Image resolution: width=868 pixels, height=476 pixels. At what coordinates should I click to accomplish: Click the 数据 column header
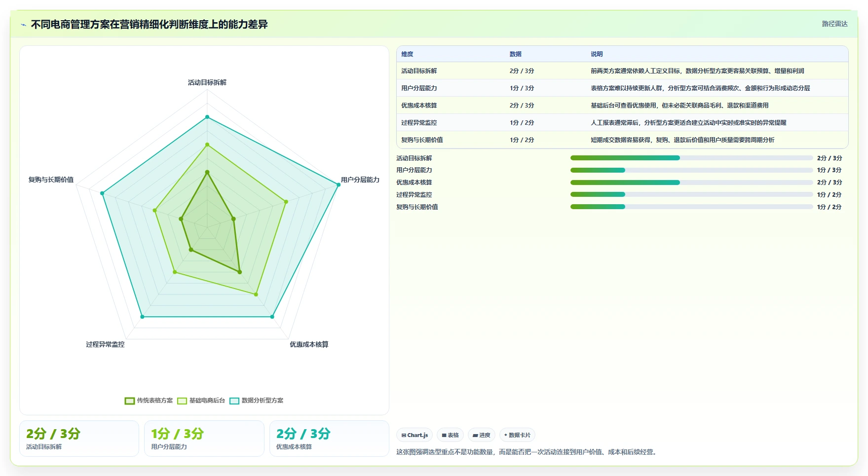516,54
